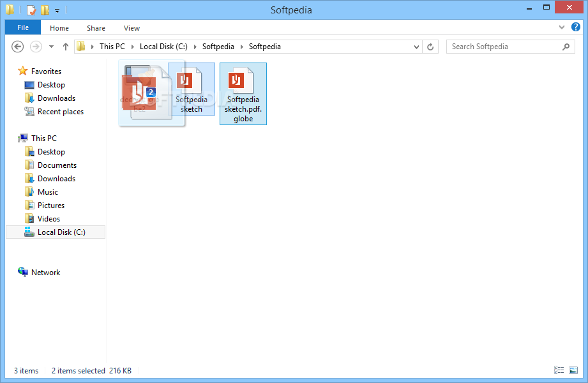Open Music folder
The width and height of the screenshot is (588, 383).
[x=48, y=192]
